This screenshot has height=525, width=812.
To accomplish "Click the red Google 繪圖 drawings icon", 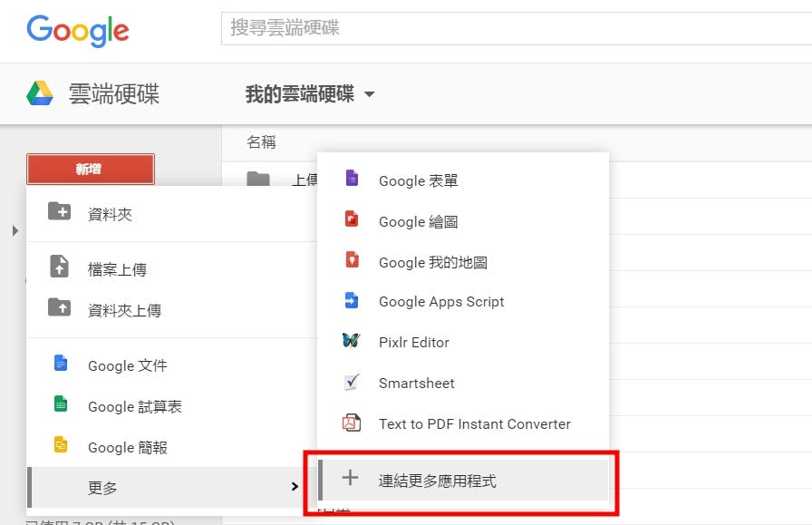I will (352, 219).
